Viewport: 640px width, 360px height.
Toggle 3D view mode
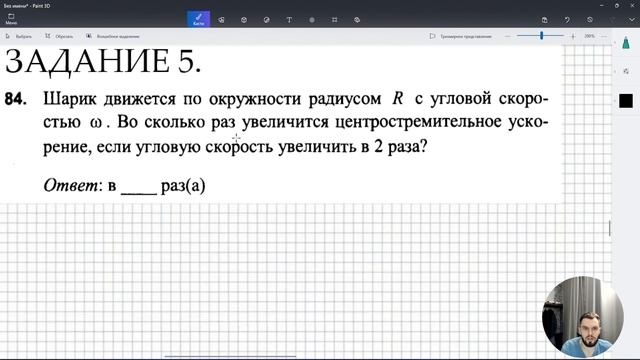point(460,36)
